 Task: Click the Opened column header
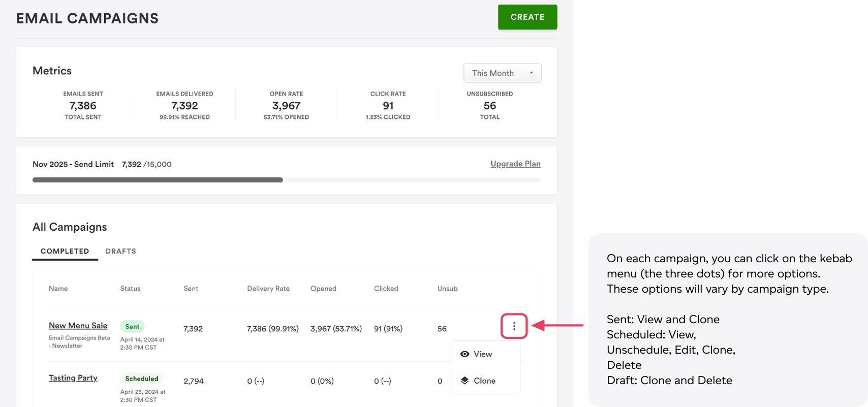323,289
